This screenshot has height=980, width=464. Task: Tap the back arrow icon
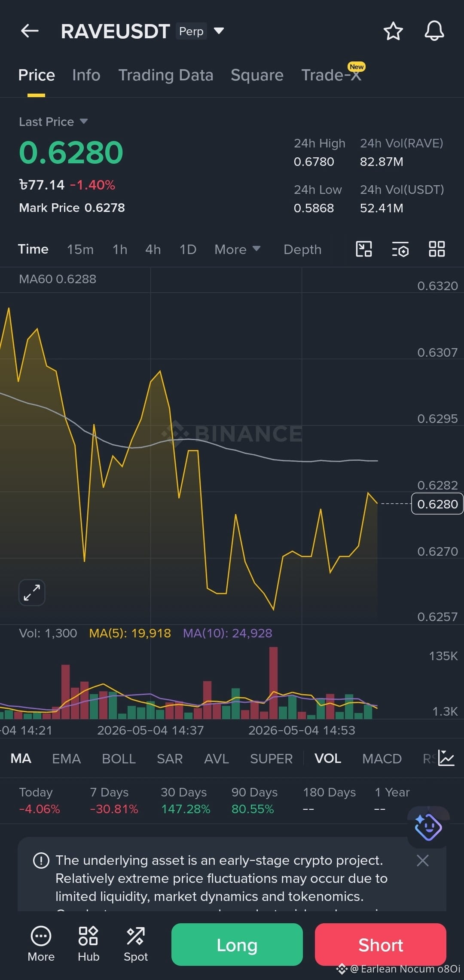point(30,31)
